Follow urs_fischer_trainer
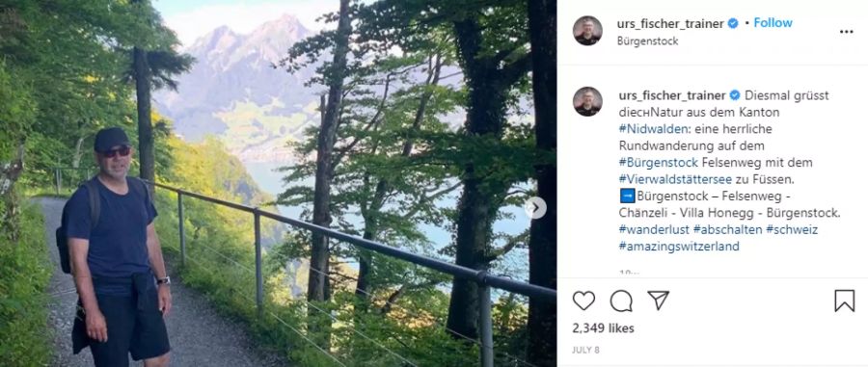The width and height of the screenshot is (868, 367). coord(773,23)
